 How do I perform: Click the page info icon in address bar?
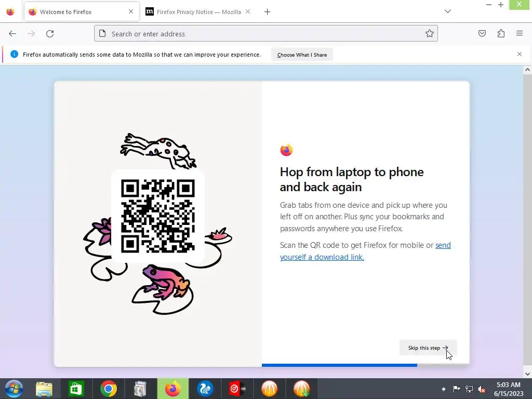tap(102, 33)
